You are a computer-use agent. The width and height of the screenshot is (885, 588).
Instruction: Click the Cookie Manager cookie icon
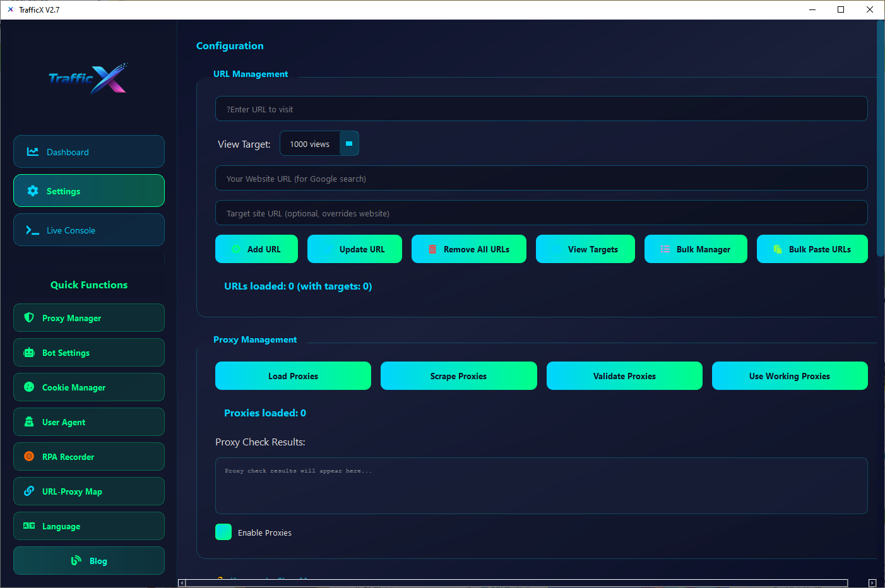tap(29, 387)
